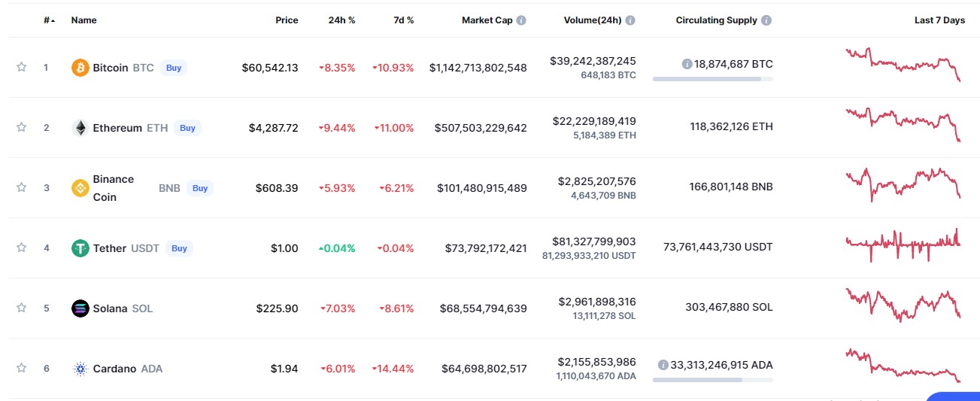Click the Cardano logo icon
Screen dimensions: 980x401
click(80, 369)
